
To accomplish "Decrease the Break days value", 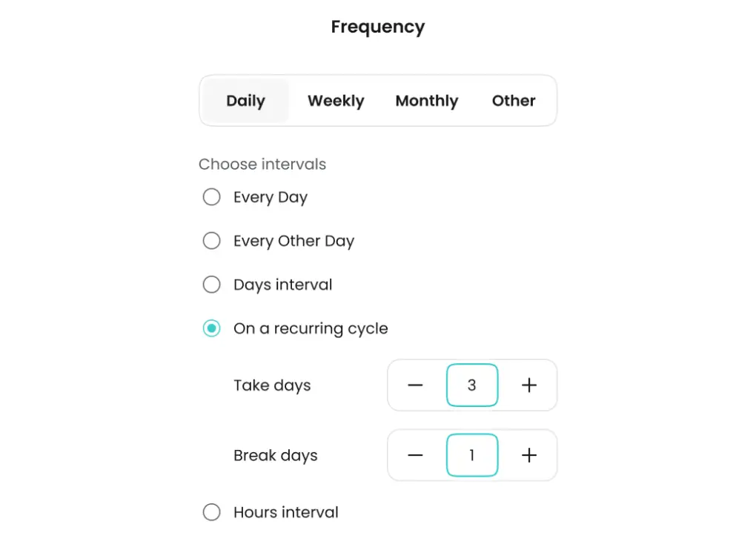I will click(x=415, y=455).
